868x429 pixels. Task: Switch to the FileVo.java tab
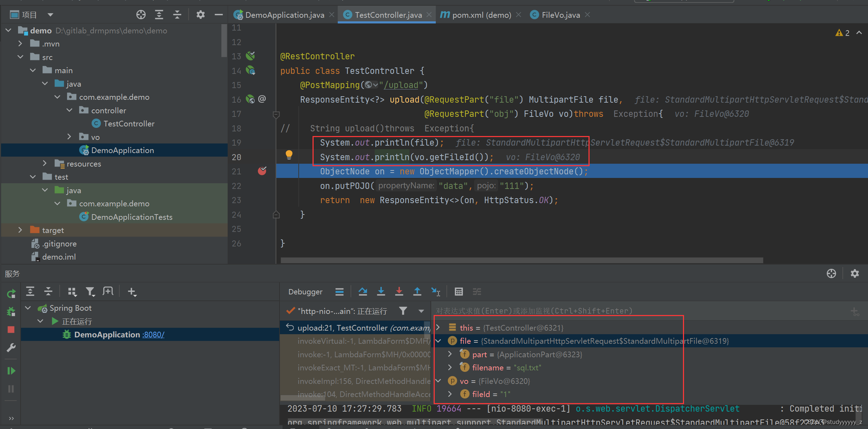[560, 15]
